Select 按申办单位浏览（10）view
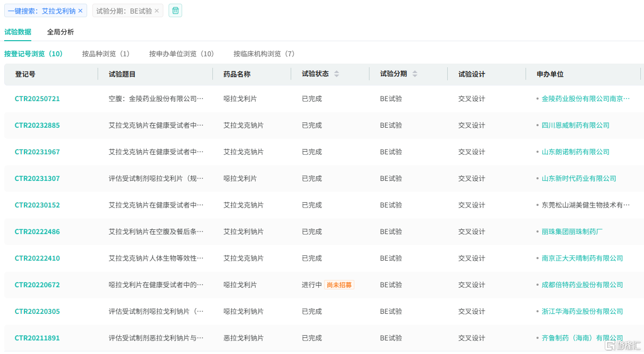 pos(182,54)
